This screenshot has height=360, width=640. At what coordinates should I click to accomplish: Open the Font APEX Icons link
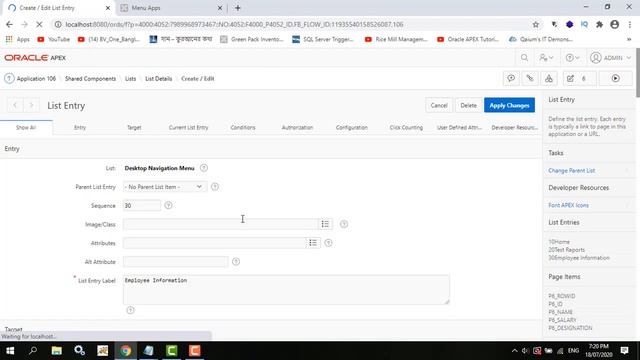[568, 205]
